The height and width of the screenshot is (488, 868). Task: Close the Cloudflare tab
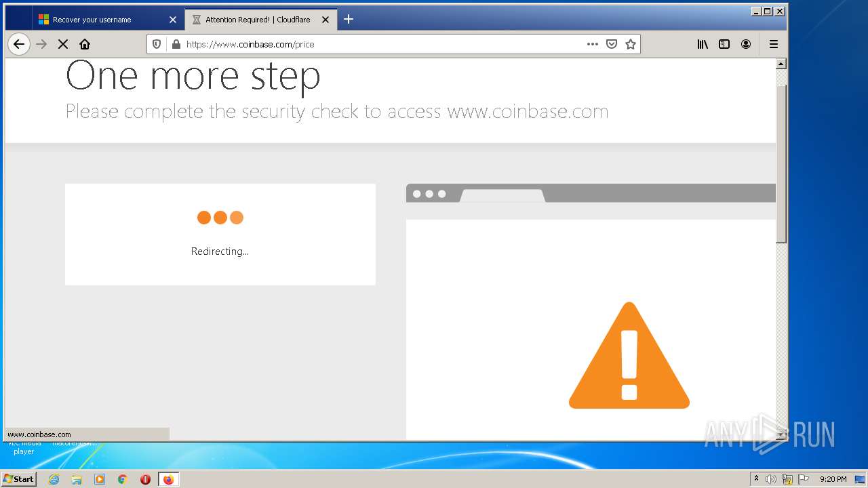click(325, 20)
